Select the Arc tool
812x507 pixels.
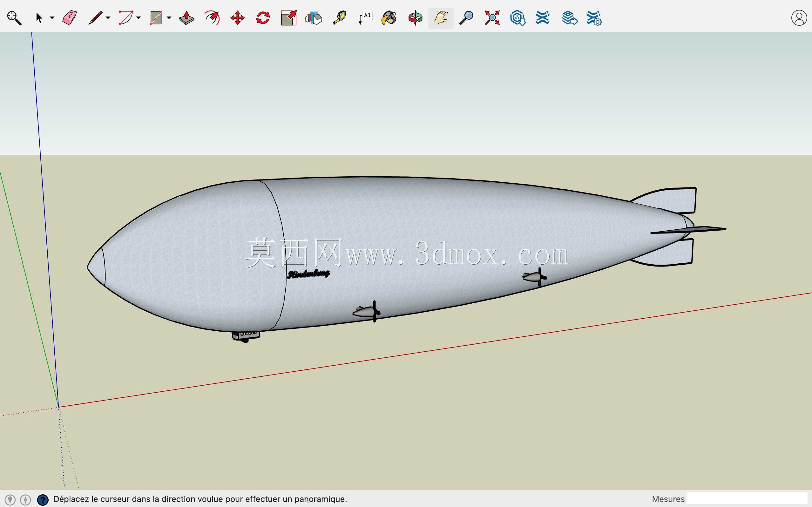(126, 18)
